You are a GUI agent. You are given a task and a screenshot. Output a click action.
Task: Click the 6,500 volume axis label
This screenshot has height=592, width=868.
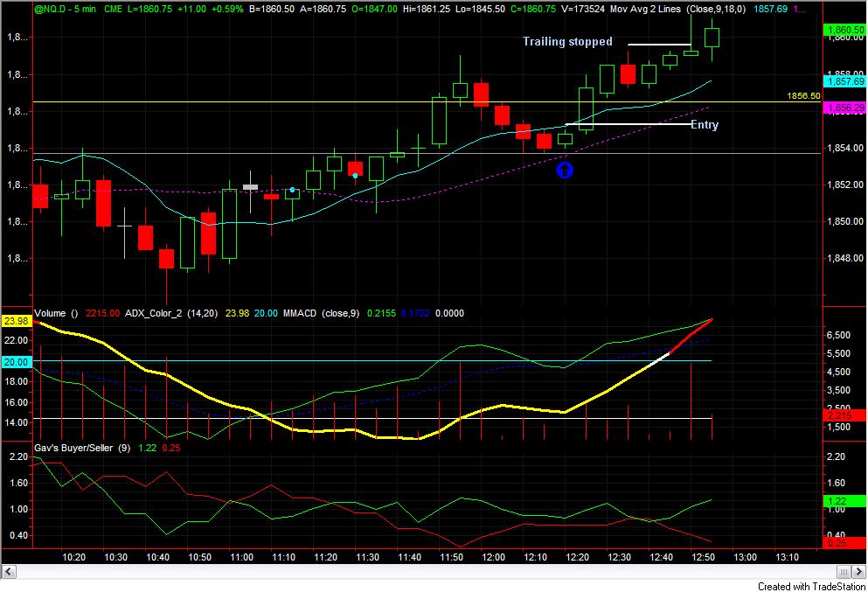click(x=838, y=335)
